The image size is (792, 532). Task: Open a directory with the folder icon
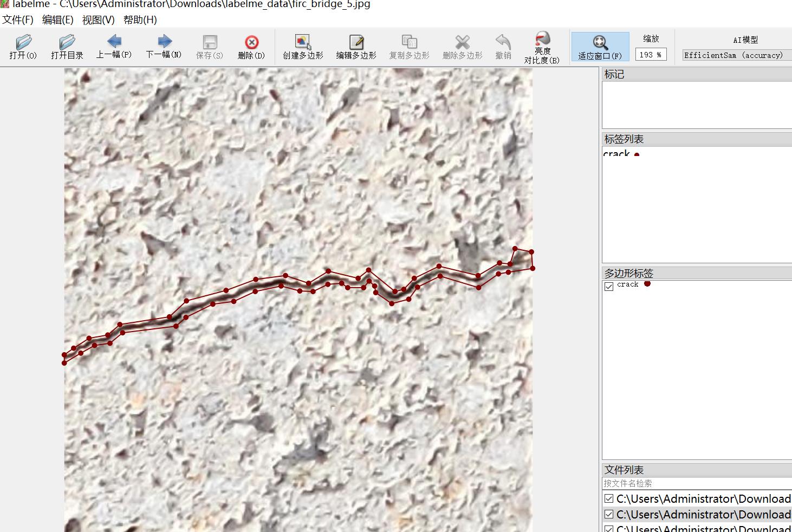coord(67,47)
